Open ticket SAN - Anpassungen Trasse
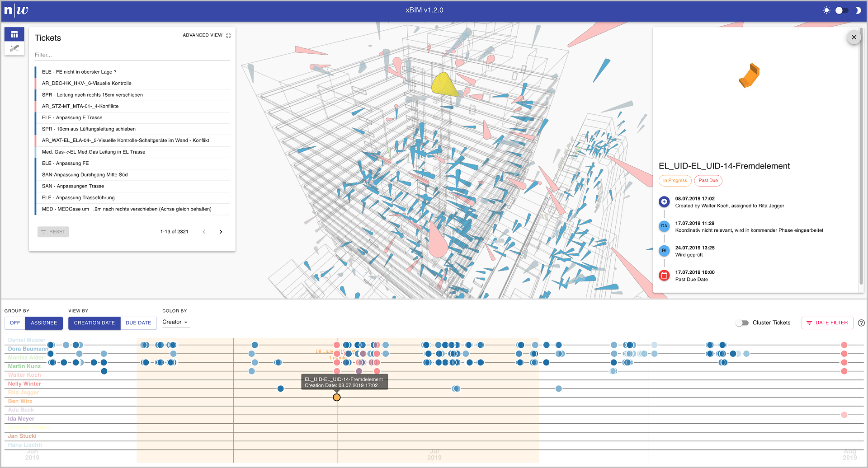This screenshot has width=868, height=468. pyautogui.click(x=73, y=186)
